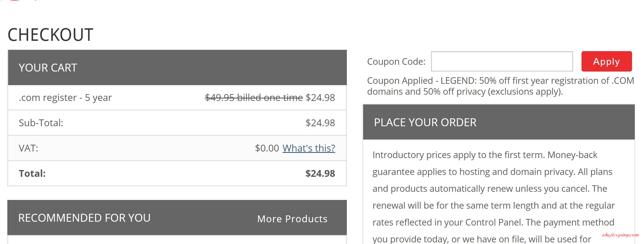This screenshot has width=644, height=244.
Task: Click the RECOMMENDED FOR YOU header
Action: 84,218
